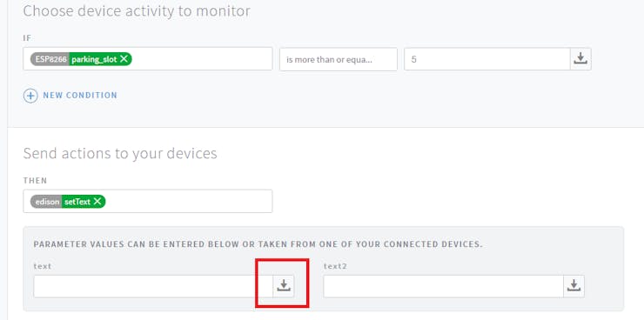The width and height of the screenshot is (644, 320).
Task: Click the device-value icon for the text parameter
Action: tap(284, 286)
